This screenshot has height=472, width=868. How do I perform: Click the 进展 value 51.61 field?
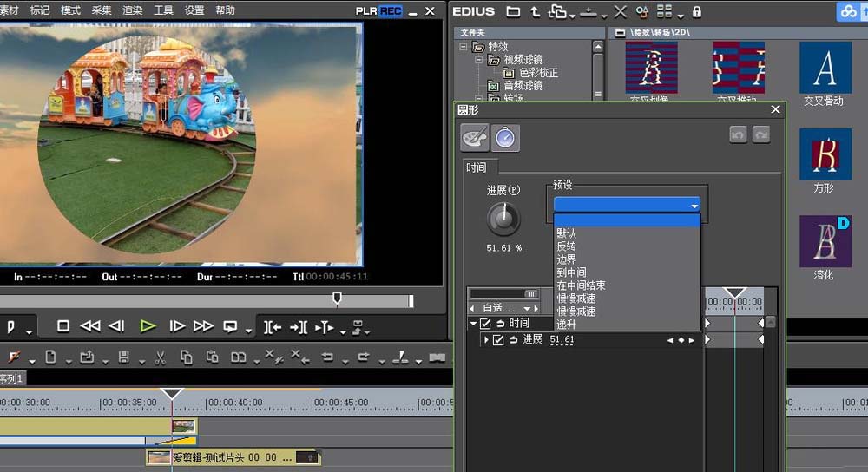(562, 340)
